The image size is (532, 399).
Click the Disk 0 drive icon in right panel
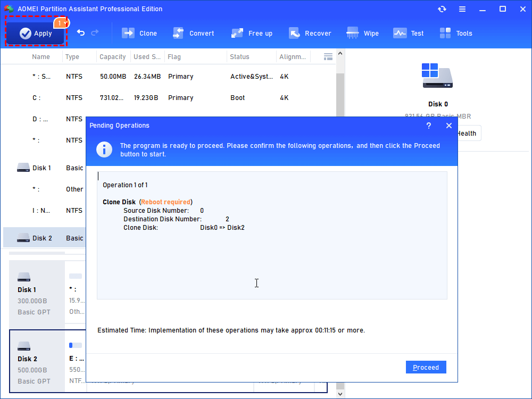tap(437, 76)
